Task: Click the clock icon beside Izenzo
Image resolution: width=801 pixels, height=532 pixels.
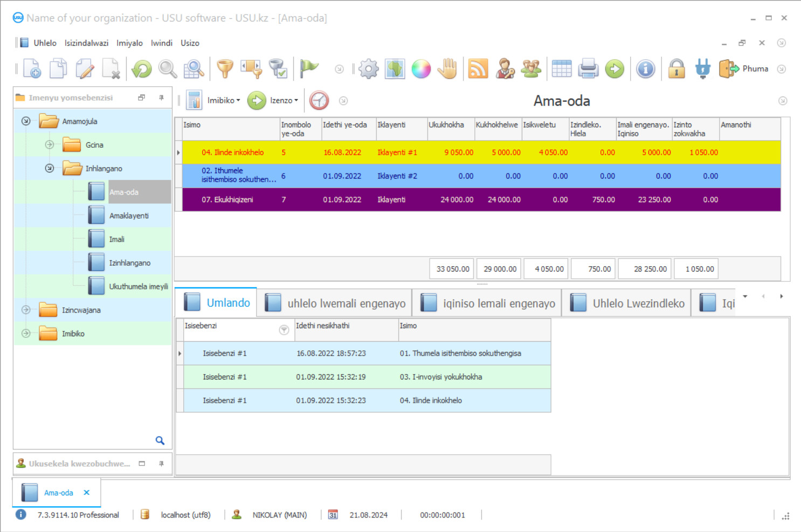Action: [x=319, y=100]
